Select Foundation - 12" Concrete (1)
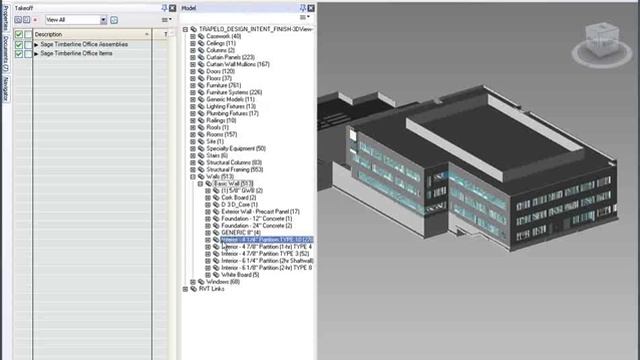The width and height of the screenshot is (640, 360). point(257,219)
